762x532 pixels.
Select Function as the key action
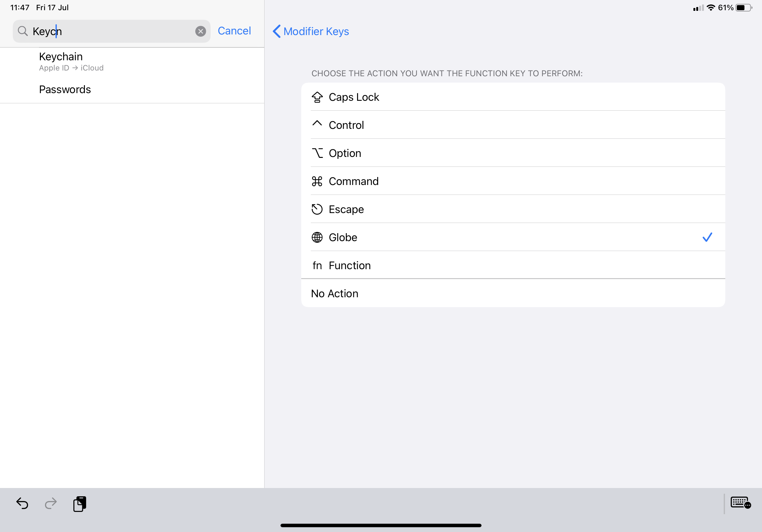513,265
